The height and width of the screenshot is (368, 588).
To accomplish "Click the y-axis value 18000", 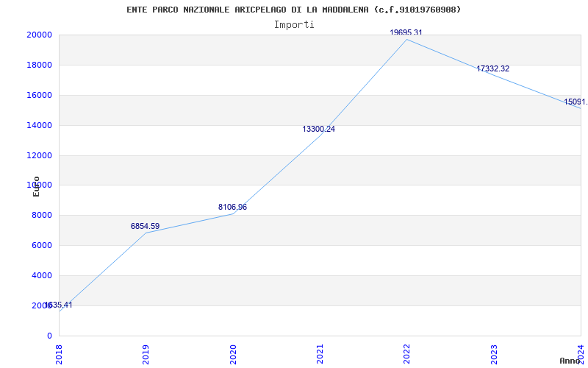I will click(x=39, y=65).
